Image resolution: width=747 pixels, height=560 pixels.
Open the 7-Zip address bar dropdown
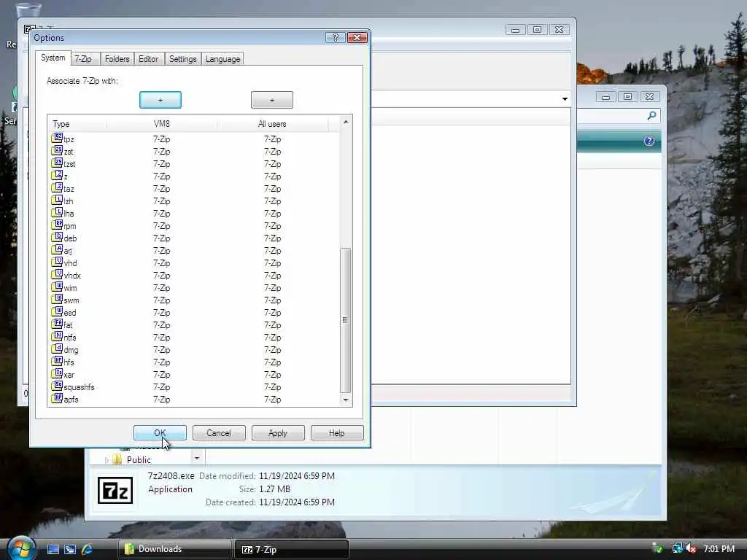click(x=565, y=99)
